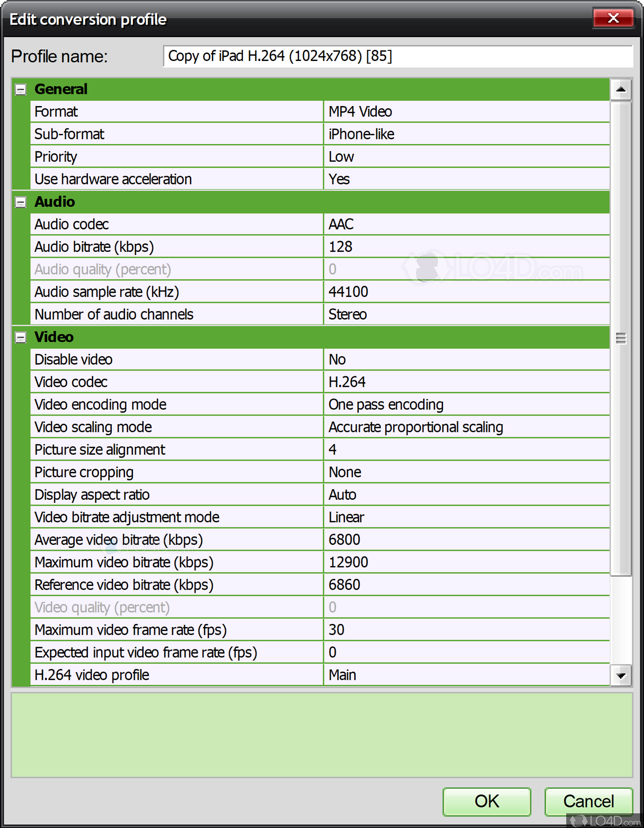
Task: Click the scrollbar thumb
Action: (621, 337)
